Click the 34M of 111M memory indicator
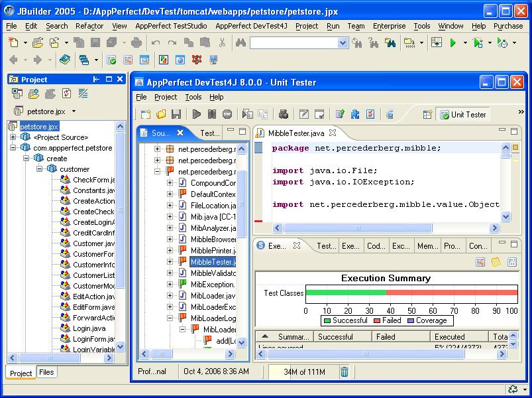Image resolution: width=532 pixels, height=398 pixels. coord(304,372)
